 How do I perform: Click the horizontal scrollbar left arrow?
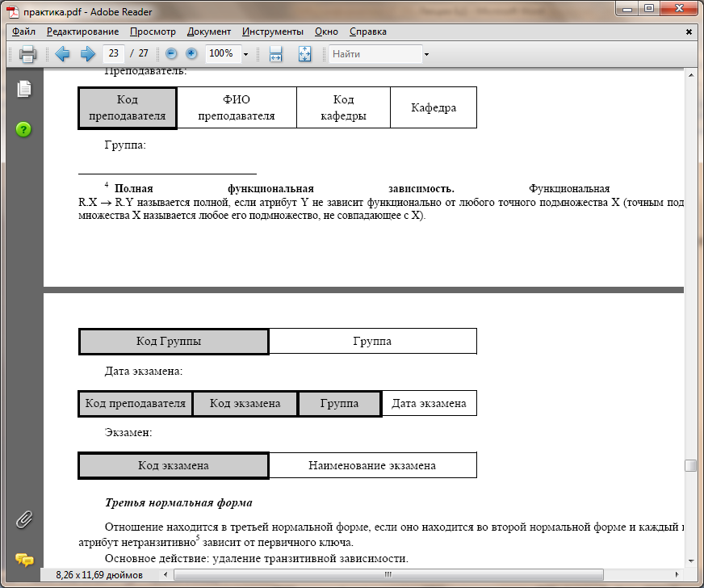coord(166,574)
